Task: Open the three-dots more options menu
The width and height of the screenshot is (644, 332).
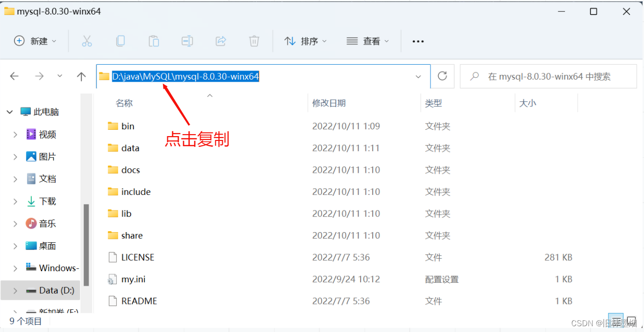Action: (x=418, y=41)
